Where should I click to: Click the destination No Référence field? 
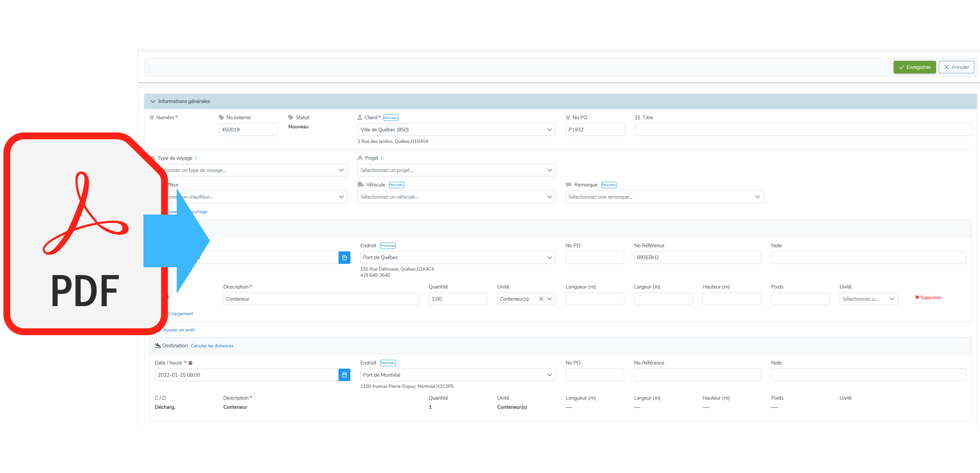click(x=697, y=375)
